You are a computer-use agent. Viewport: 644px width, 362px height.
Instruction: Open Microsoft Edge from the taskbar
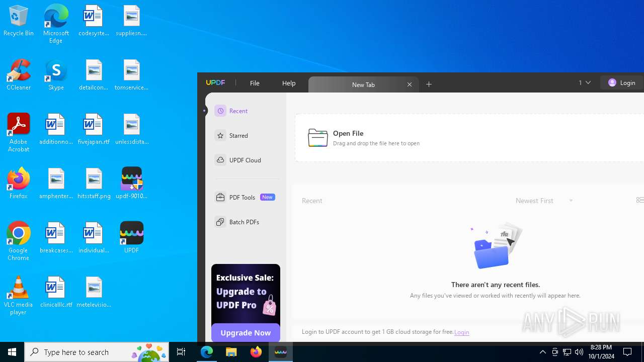(207, 352)
